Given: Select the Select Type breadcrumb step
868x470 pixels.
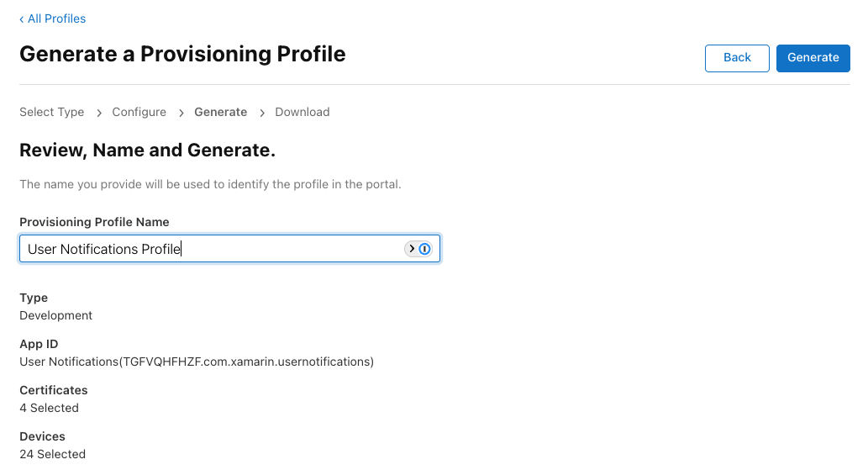Looking at the screenshot, I should click(x=52, y=112).
